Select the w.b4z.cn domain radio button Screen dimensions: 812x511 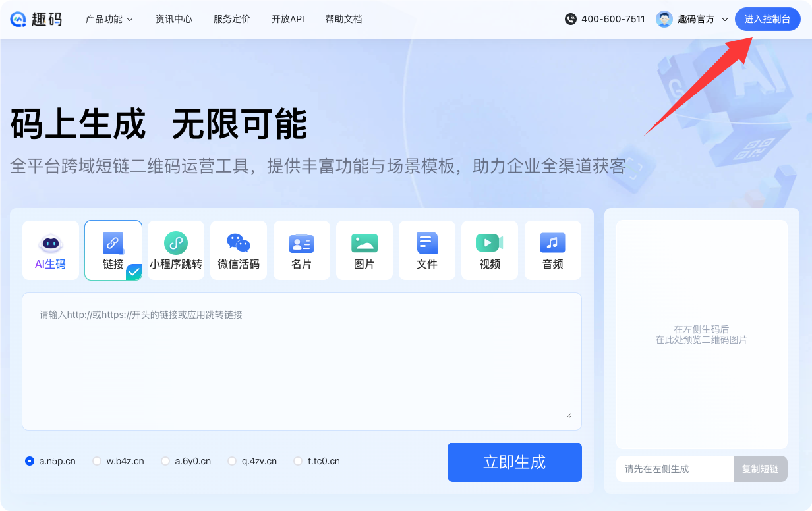pyautogui.click(x=97, y=461)
